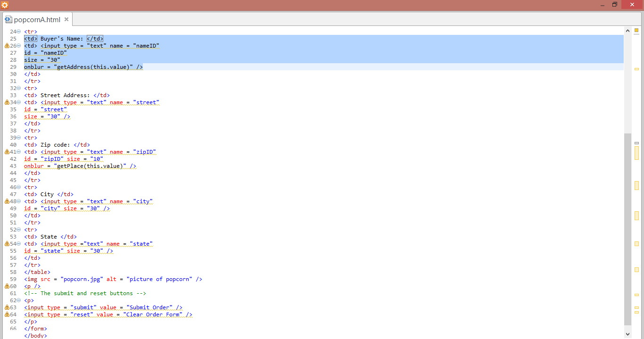Click the scroll up arrow of editor
644x339 pixels.
[627, 31]
